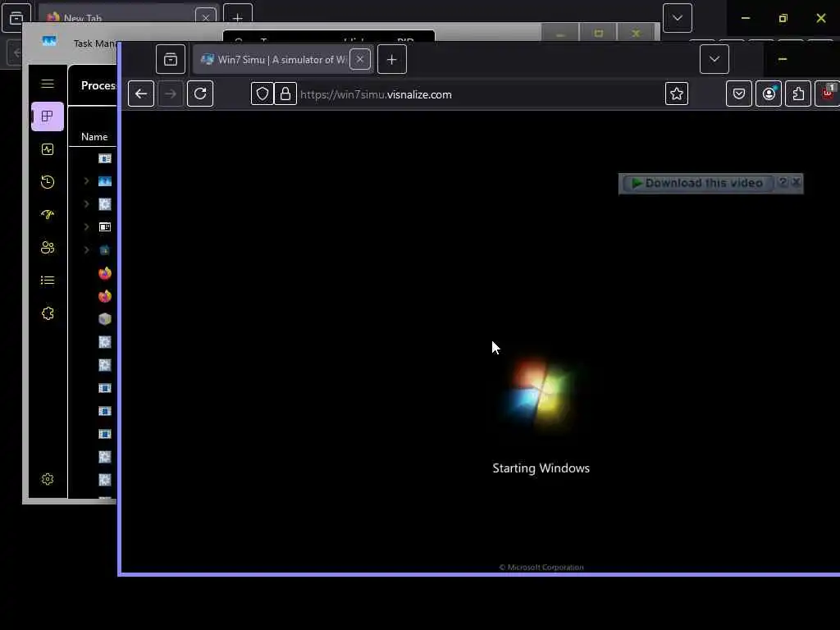Select the gray cube process icon in Task Manager

tap(105, 319)
